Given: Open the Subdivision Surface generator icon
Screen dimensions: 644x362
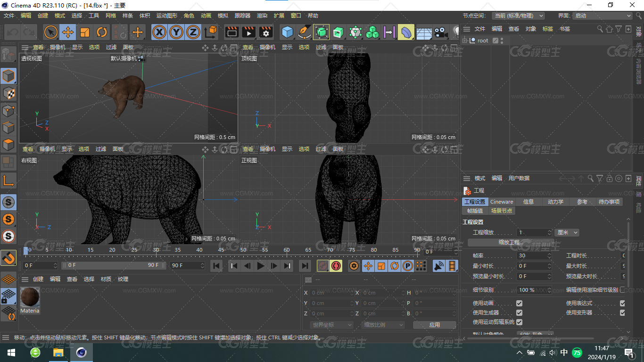Looking at the screenshot, I should 322,32.
